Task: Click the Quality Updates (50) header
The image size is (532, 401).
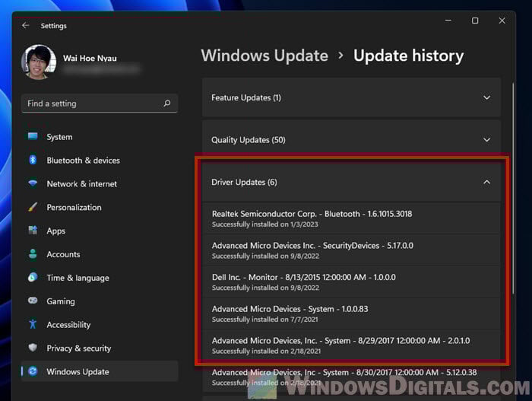Action: click(x=351, y=139)
